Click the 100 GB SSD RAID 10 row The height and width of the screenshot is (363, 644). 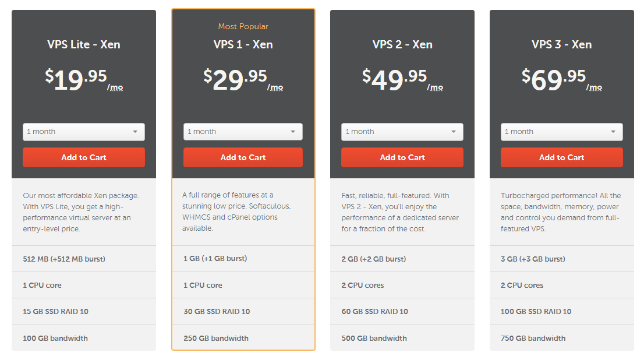(561, 311)
